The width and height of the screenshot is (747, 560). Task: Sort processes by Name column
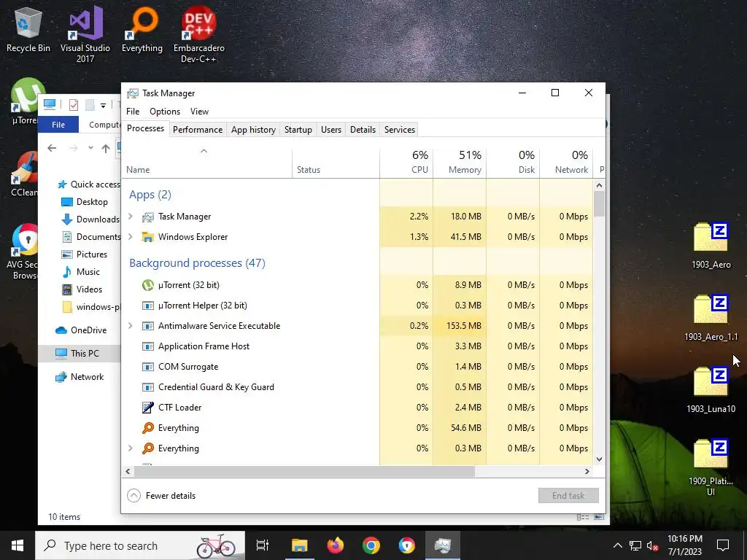pos(207,163)
